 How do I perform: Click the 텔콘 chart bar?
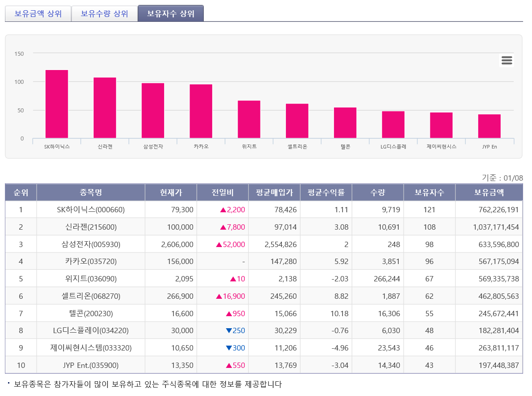coord(345,123)
